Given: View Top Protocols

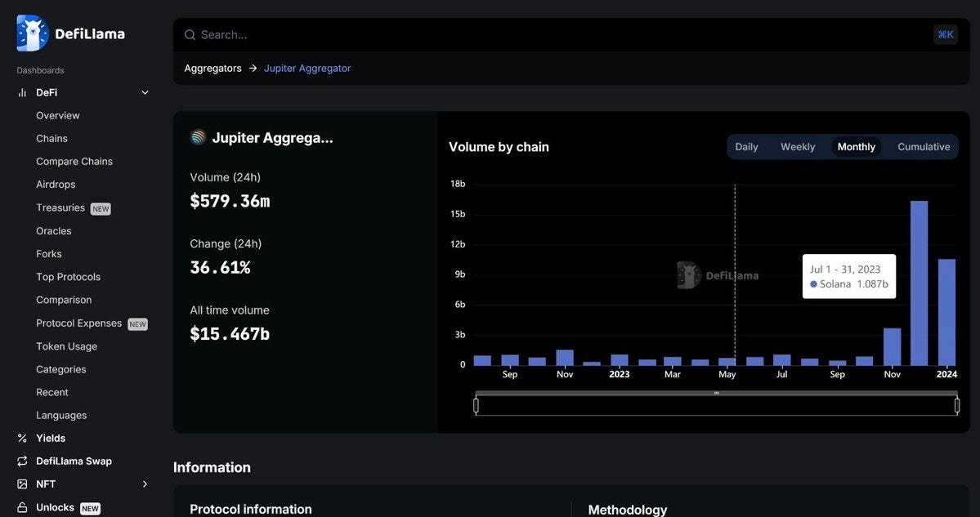Looking at the screenshot, I should click(x=68, y=277).
